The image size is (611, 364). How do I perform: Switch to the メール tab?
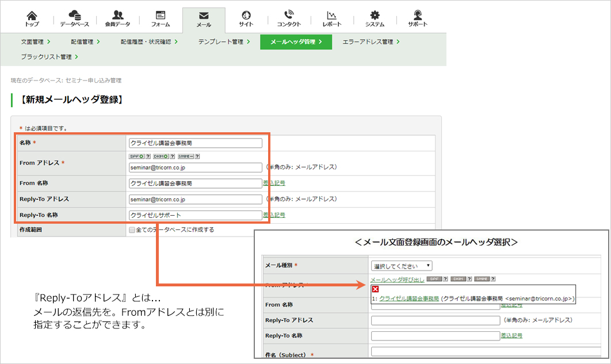click(x=204, y=20)
